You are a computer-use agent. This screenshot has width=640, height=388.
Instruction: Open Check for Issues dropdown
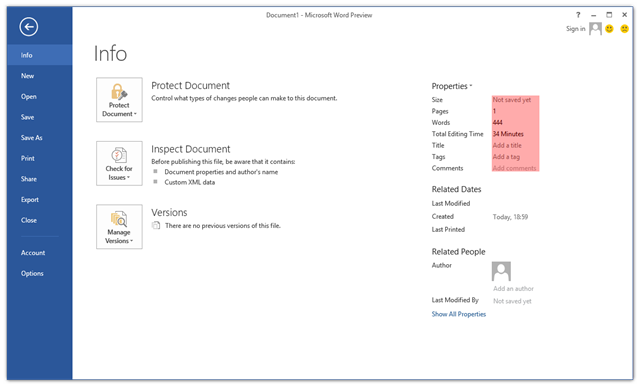[x=119, y=163]
